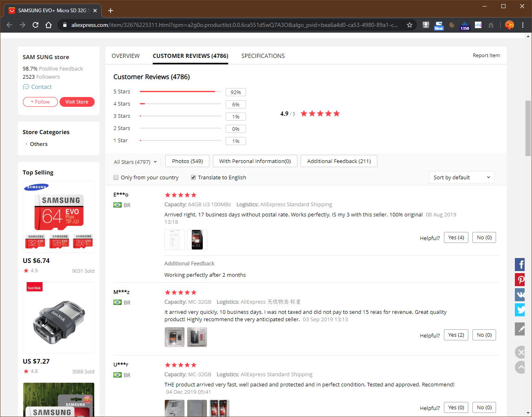Share on Pinterest
This screenshot has width=532, height=417.
(x=520, y=280)
